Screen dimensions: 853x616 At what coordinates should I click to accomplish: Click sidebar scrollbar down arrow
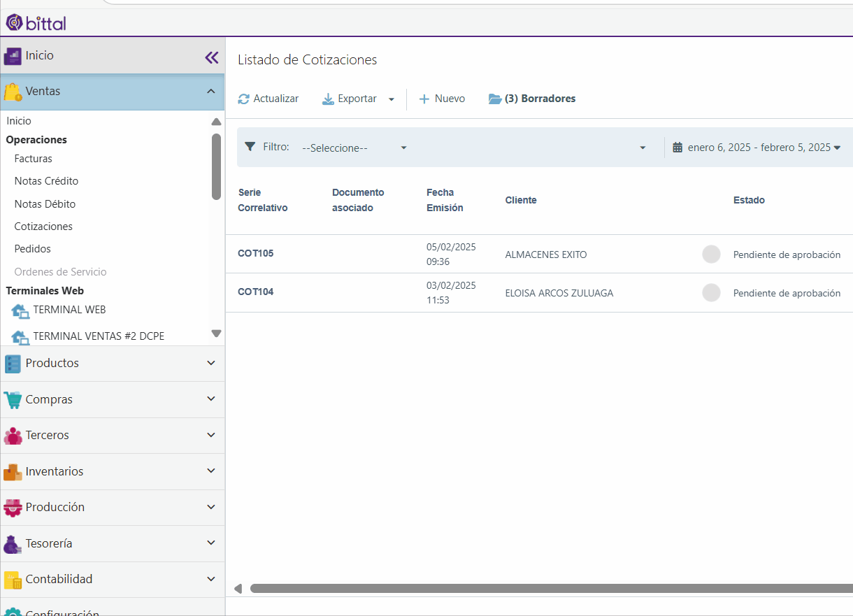[x=216, y=334]
